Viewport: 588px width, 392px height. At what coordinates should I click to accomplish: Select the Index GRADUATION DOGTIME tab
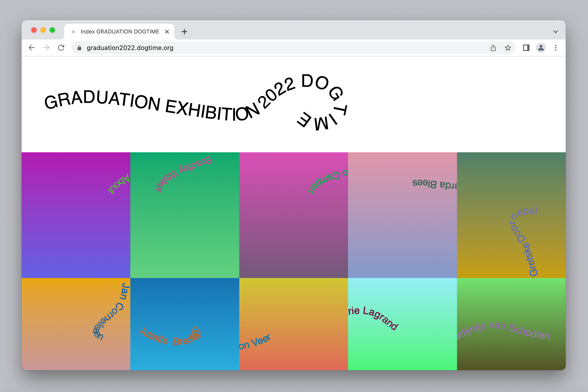pyautogui.click(x=120, y=32)
